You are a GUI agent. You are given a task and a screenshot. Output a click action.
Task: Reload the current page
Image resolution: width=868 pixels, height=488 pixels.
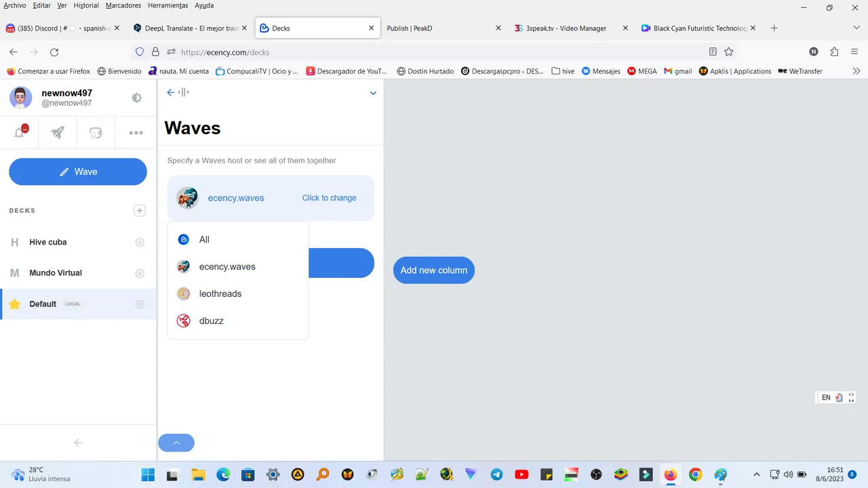54,52
